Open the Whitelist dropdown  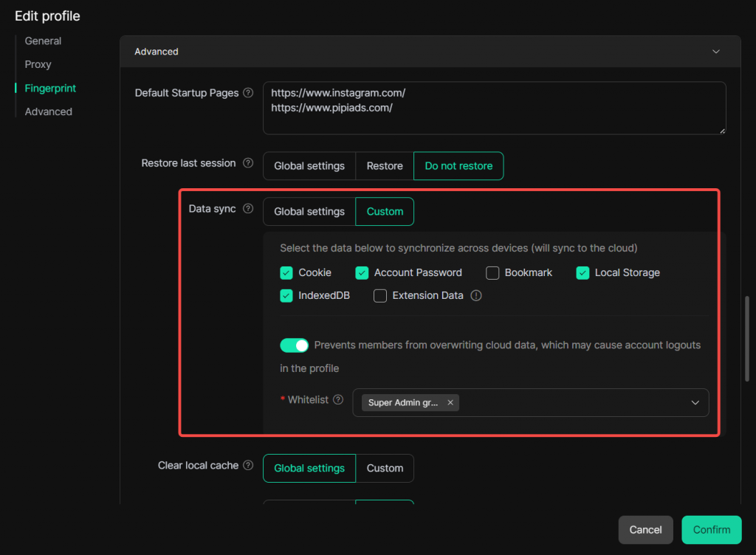point(694,403)
